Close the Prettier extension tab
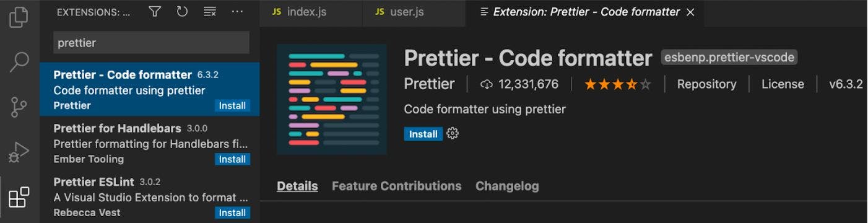Image resolution: width=868 pixels, height=223 pixels. [691, 12]
